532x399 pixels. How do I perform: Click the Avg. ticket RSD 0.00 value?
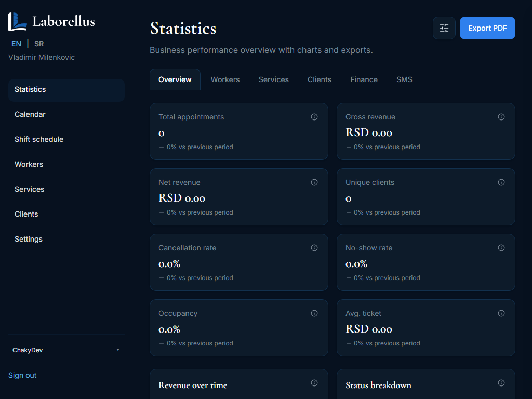pos(369,329)
